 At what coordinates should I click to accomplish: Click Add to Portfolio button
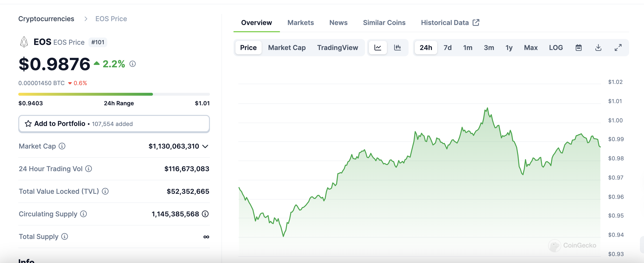click(114, 124)
